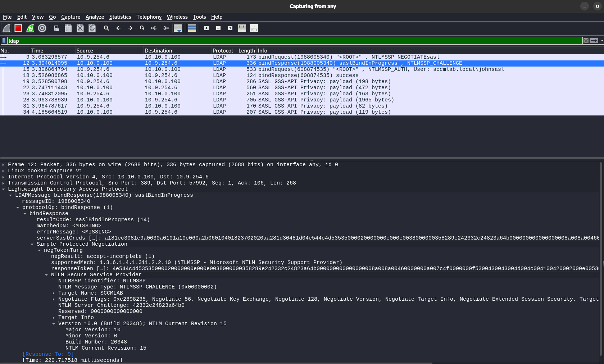
Task: Open the Statistics menu
Action: click(x=120, y=17)
